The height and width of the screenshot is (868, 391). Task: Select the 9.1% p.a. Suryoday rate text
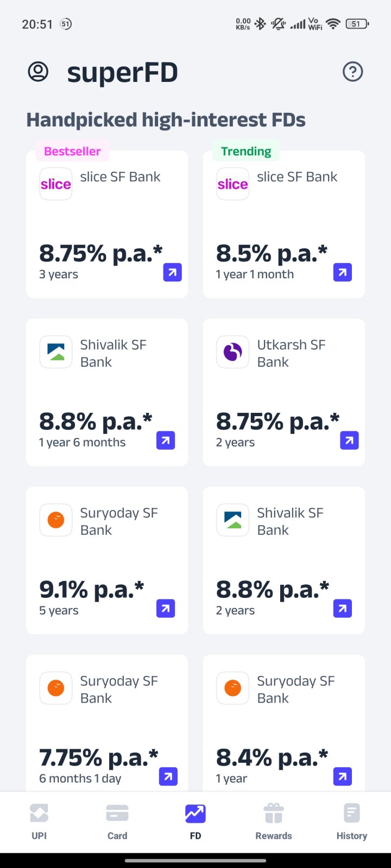[92, 589]
